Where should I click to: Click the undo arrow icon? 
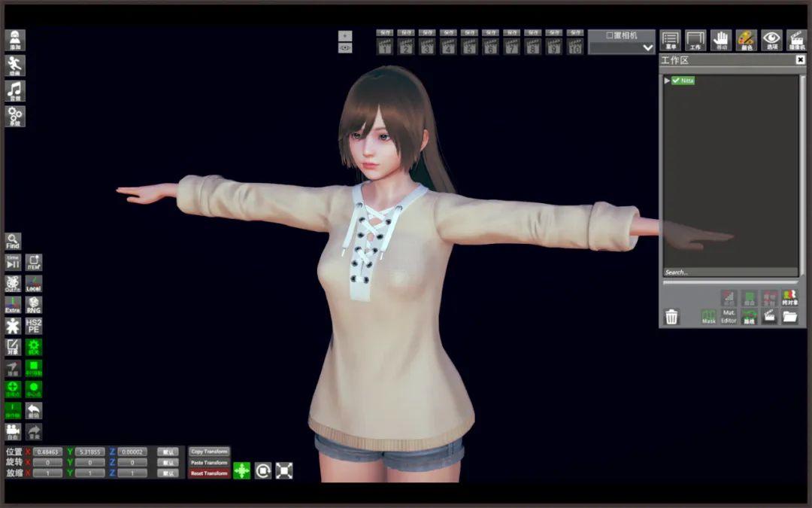(34, 410)
